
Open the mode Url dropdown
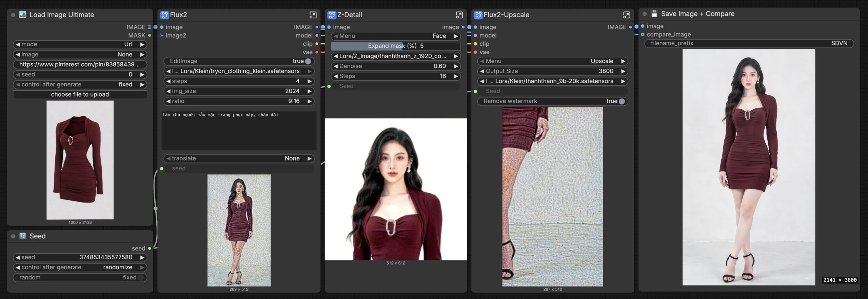(x=80, y=44)
